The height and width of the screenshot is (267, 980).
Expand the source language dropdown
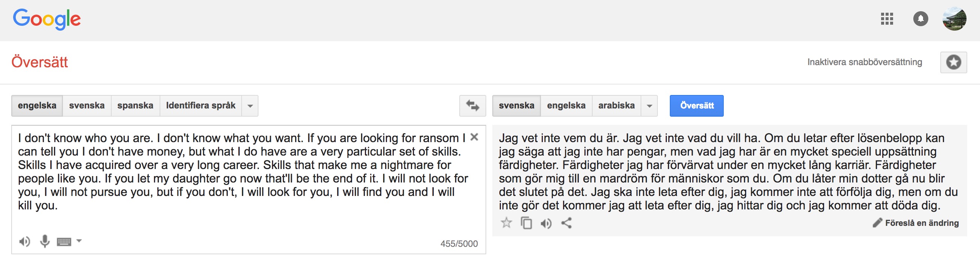click(x=250, y=105)
